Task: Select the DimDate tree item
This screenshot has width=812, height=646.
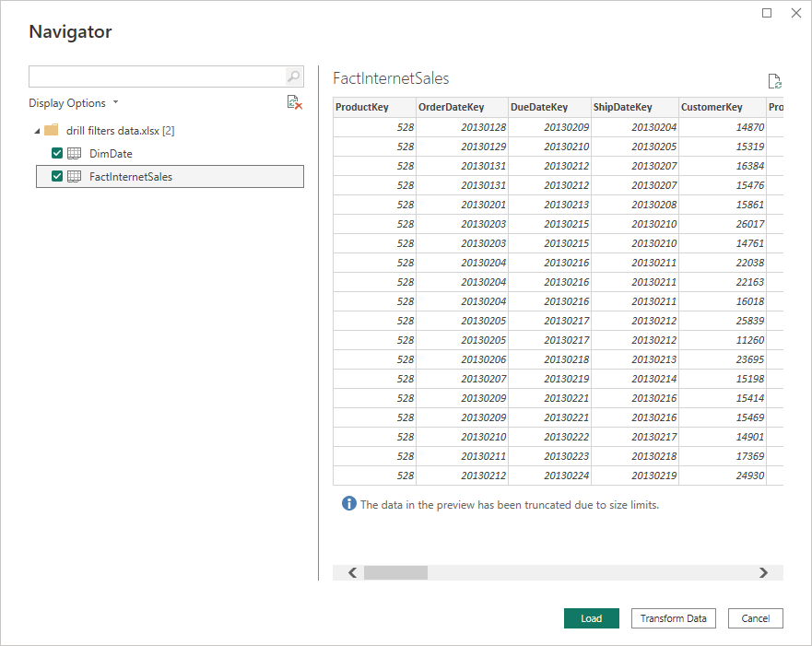Action: point(170,154)
